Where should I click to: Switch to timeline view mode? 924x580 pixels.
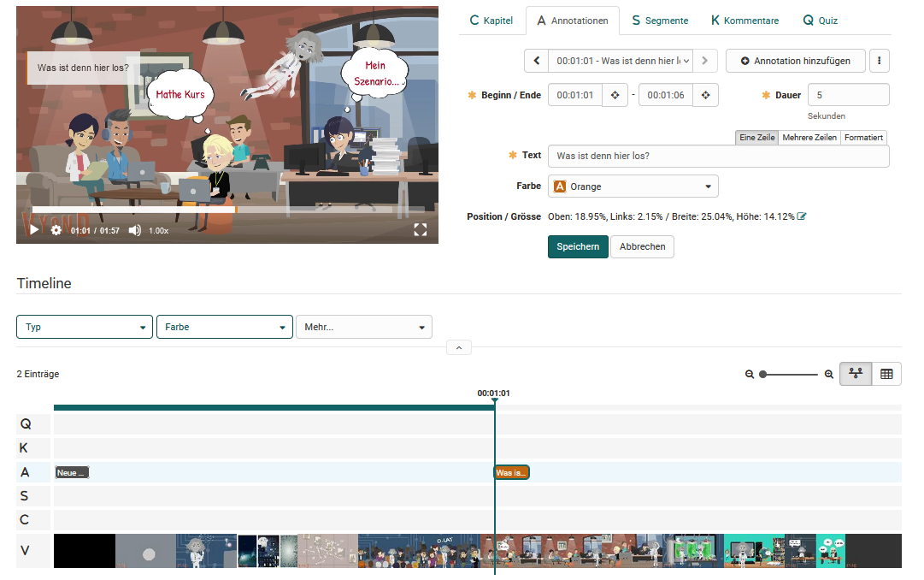click(855, 374)
